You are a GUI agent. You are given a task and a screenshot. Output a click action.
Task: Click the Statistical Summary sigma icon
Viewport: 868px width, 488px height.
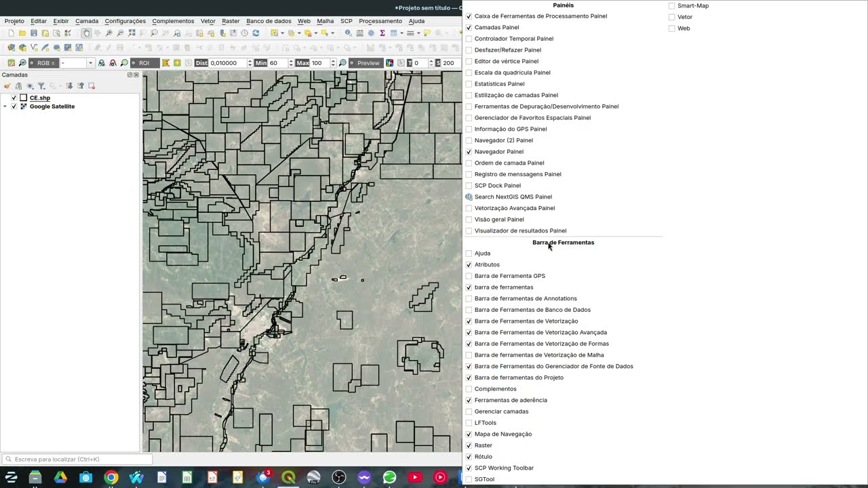point(382,33)
